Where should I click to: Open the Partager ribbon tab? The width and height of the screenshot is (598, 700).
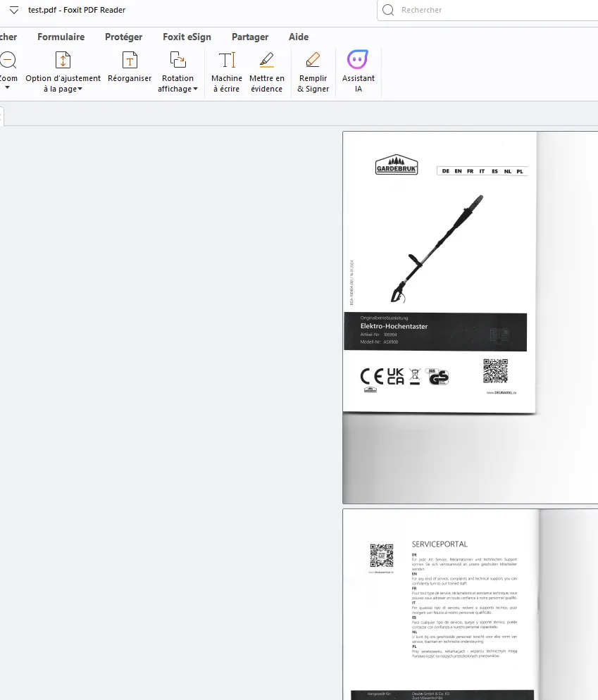pos(250,37)
